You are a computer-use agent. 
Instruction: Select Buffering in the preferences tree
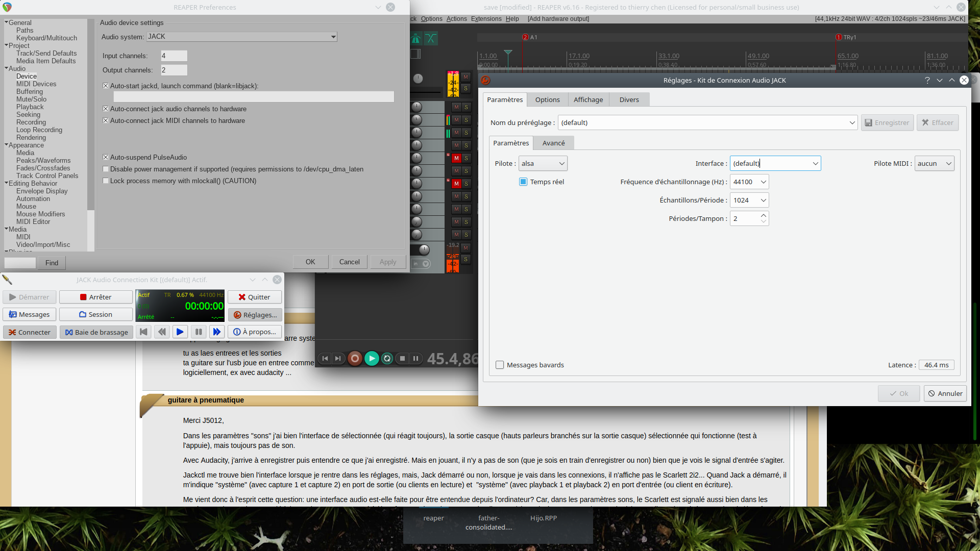pyautogui.click(x=30, y=92)
